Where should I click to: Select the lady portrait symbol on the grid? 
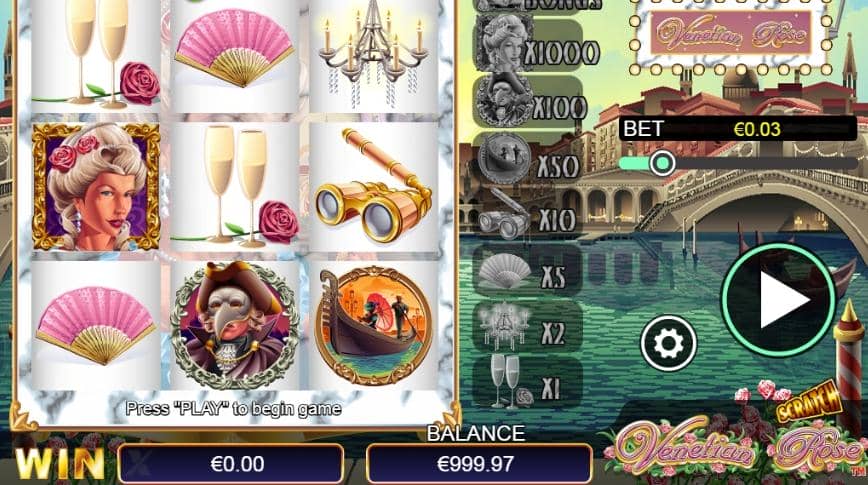96,187
